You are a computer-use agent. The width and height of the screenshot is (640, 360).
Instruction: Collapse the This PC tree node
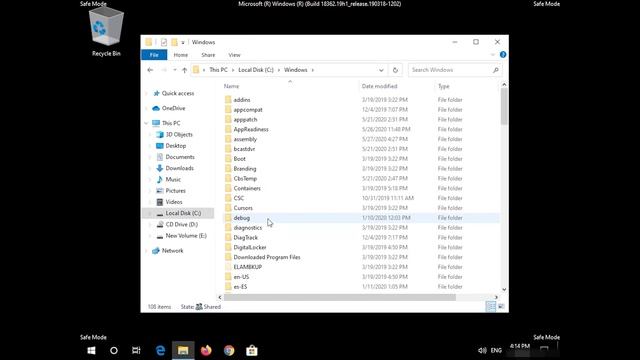[147, 123]
